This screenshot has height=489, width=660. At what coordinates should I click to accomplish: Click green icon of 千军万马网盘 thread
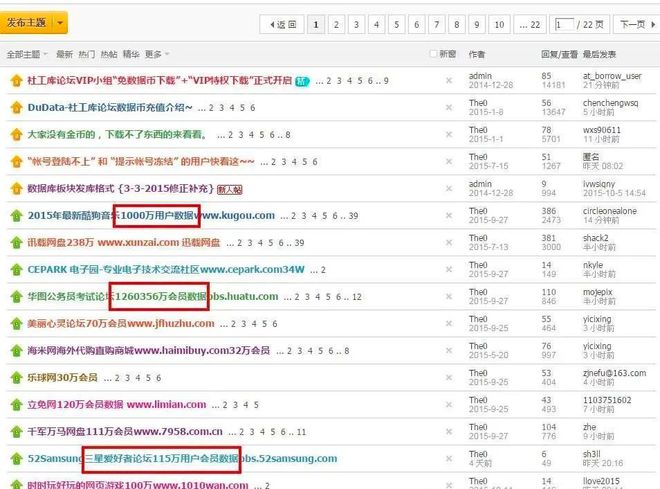point(16,432)
